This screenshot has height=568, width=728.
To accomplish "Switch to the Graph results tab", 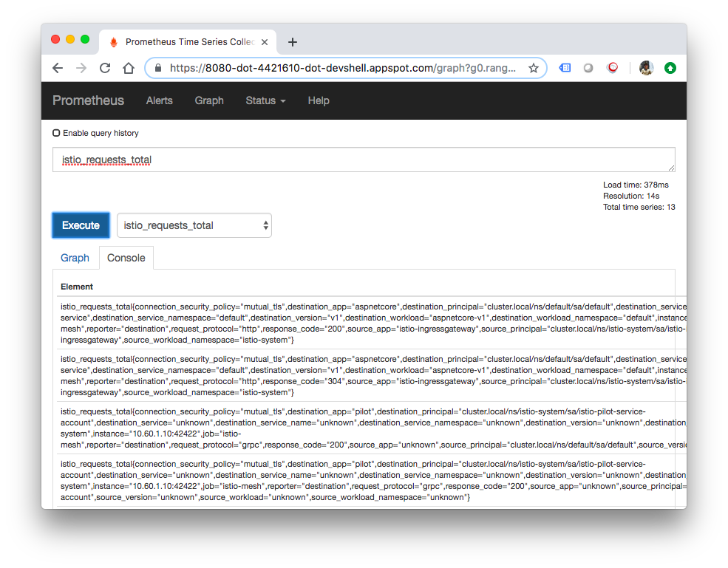I will [75, 258].
